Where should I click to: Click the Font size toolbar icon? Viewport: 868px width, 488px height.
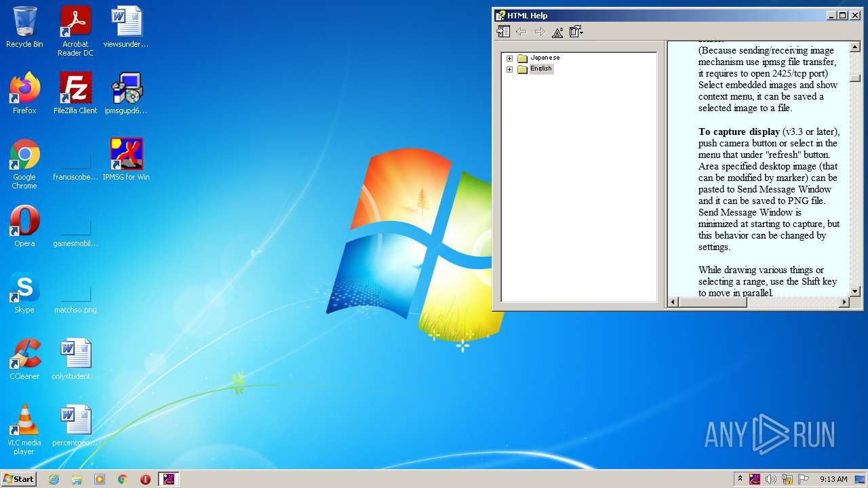point(558,31)
